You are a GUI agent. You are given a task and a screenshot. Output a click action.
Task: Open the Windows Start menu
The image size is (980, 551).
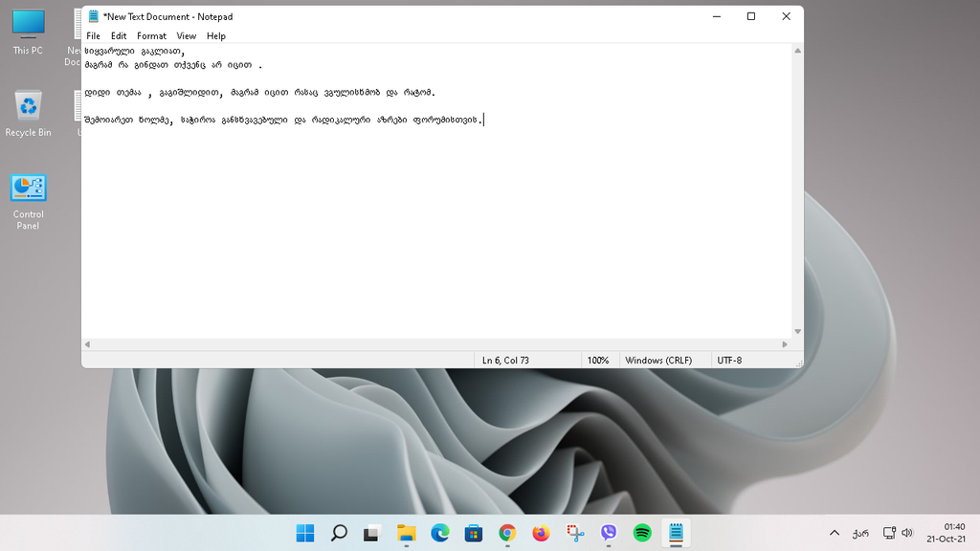pyautogui.click(x=305, y=533)
